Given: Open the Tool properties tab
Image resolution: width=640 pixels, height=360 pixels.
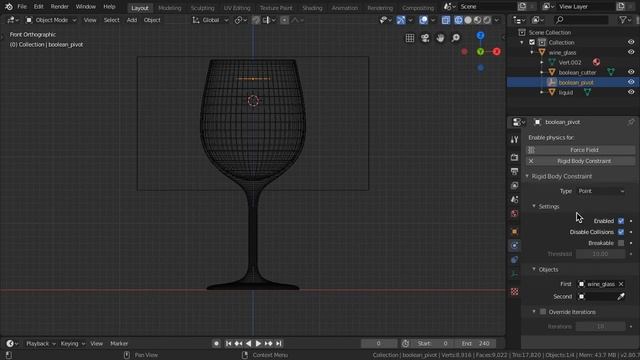Looking at the screenshot, I should click(514, 140).
